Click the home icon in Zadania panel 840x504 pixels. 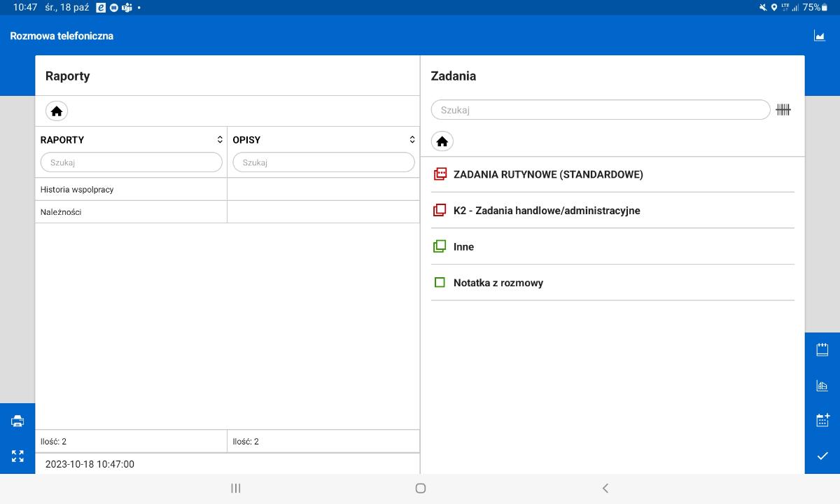(x=442, y=141)
